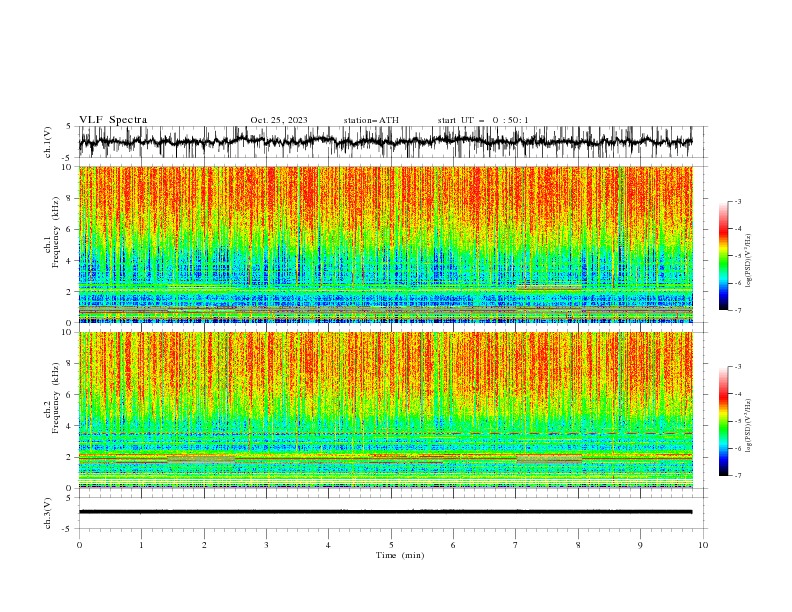The image size is (792, 612).
Task: Click the "ch.1 Frequency (kHz)" axis label
Action: 51,233
